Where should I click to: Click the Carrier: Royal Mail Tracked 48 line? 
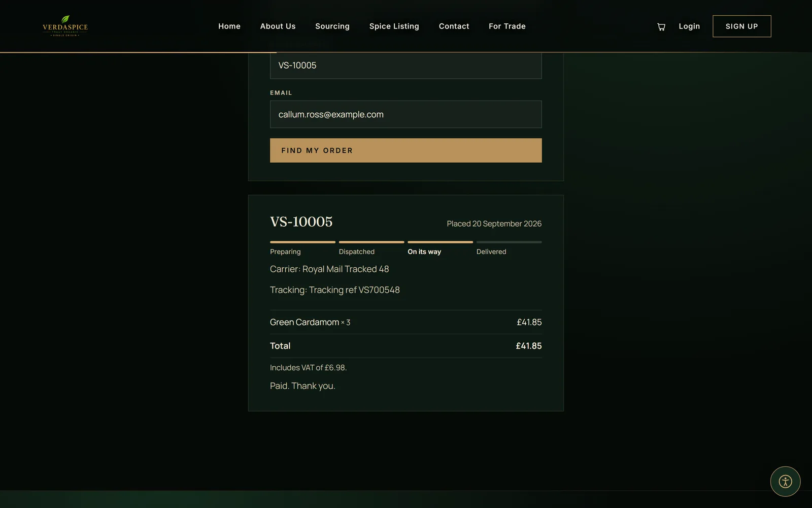pyautogui.click(x=329, y=269)
